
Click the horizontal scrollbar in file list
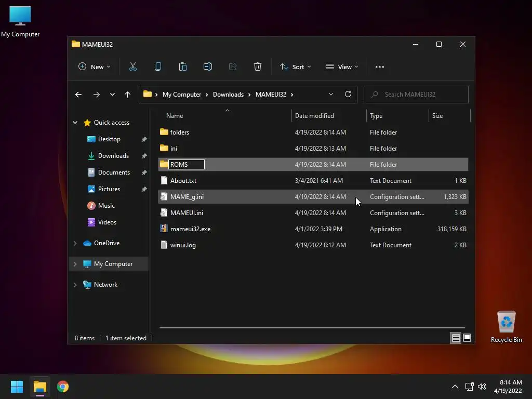[312, 328]
